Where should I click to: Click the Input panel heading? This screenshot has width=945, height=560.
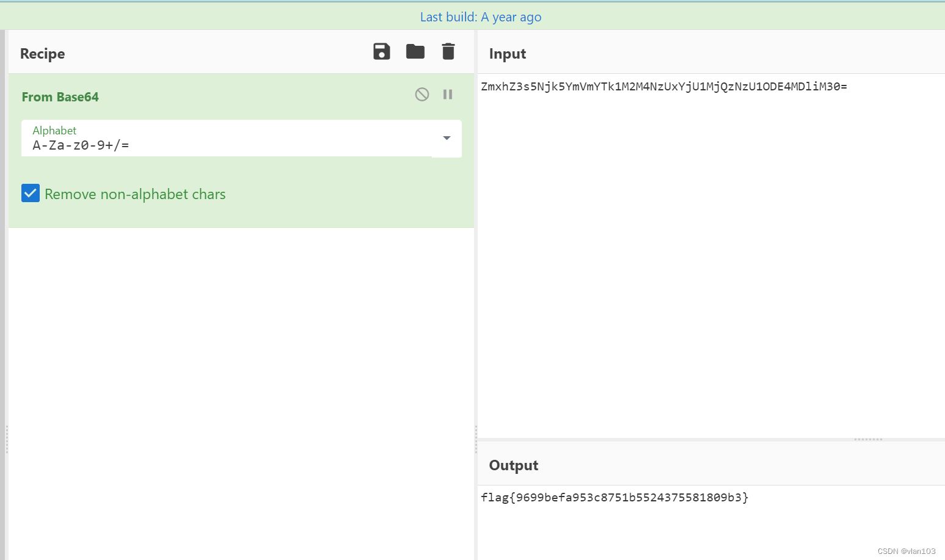(508, 54)
